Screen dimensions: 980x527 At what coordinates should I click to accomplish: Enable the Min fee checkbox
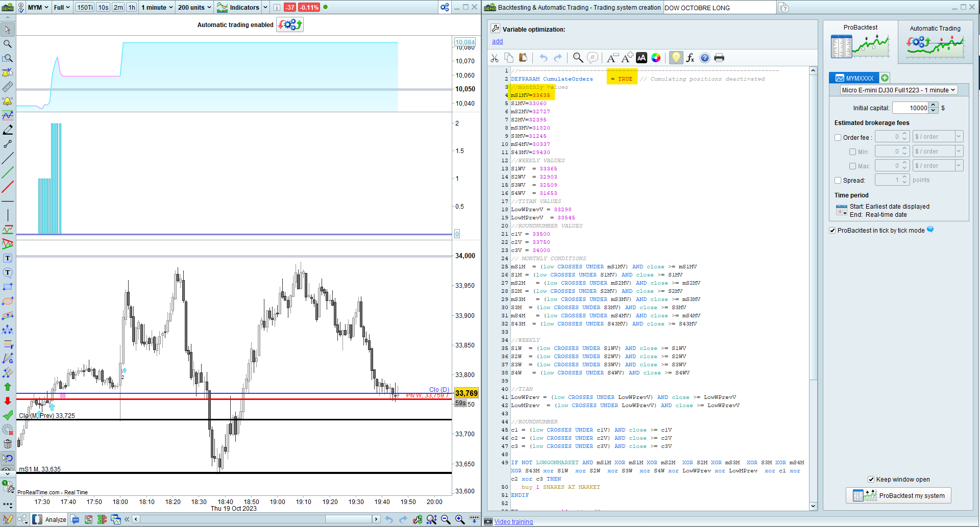click(852, 152)
